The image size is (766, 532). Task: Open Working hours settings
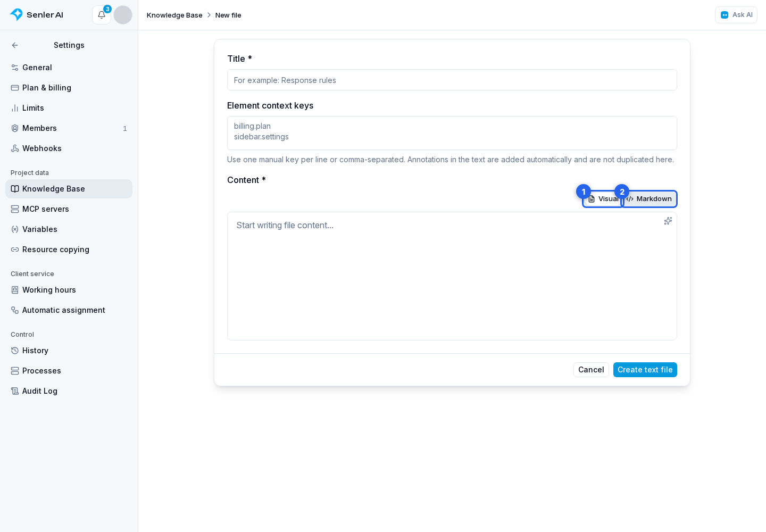69,290
